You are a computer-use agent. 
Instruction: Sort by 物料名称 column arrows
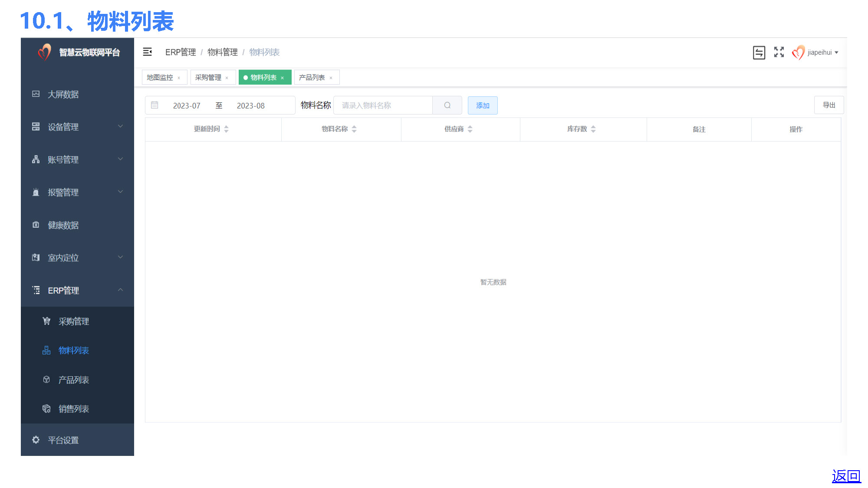coord(354,129)
